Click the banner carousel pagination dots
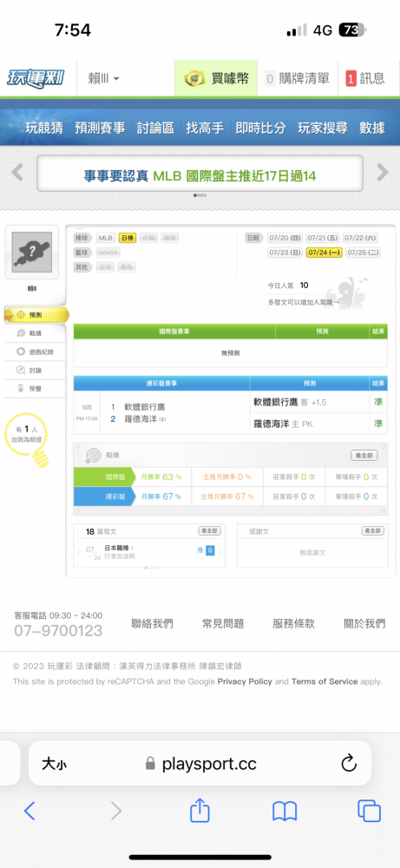 [200, 195]
